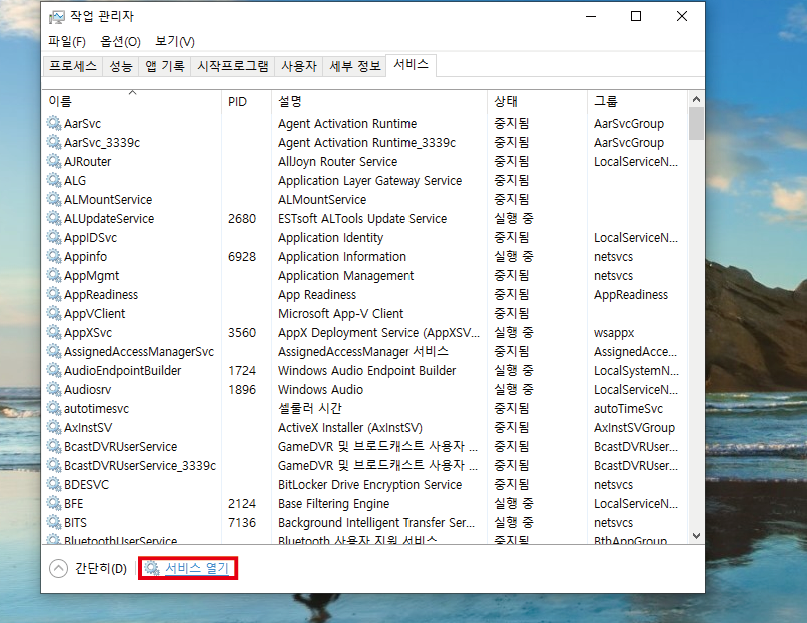Switch to the 시작프로그램 tab
This screenshot has width=807, height=623.
coord(233,66)
